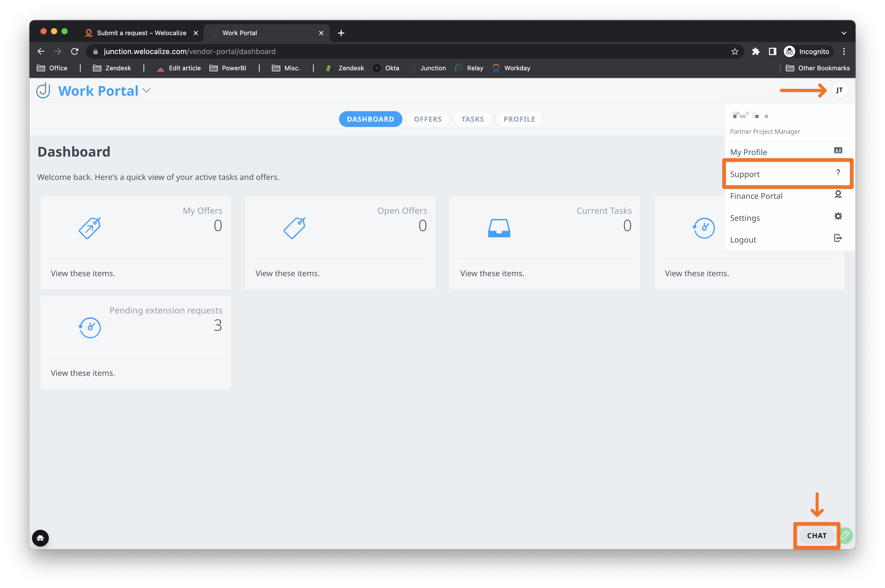Open My Profile via its contact-card icon

tap(838, 150)
